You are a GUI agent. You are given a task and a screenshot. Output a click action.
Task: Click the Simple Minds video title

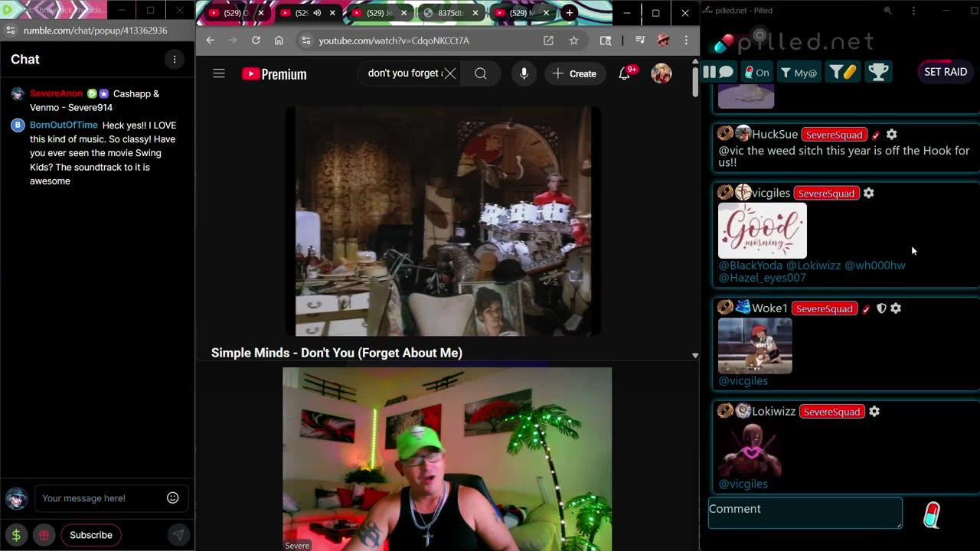click(x=337, y=353)
